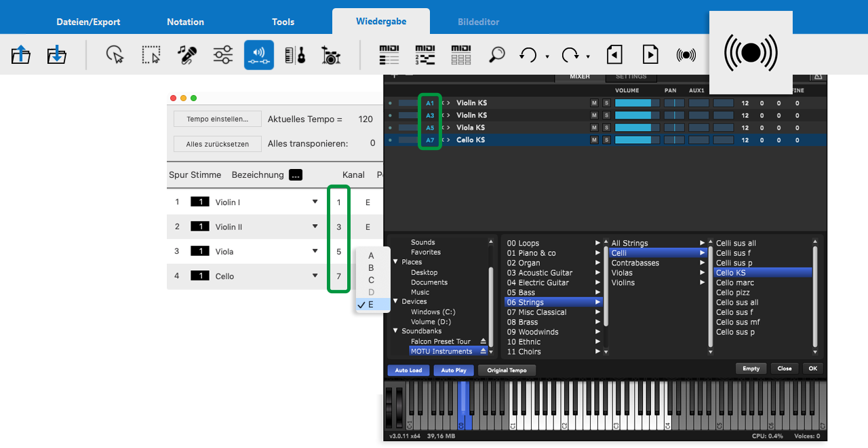Solo the Viola KS mixer channel

point(606,128)
